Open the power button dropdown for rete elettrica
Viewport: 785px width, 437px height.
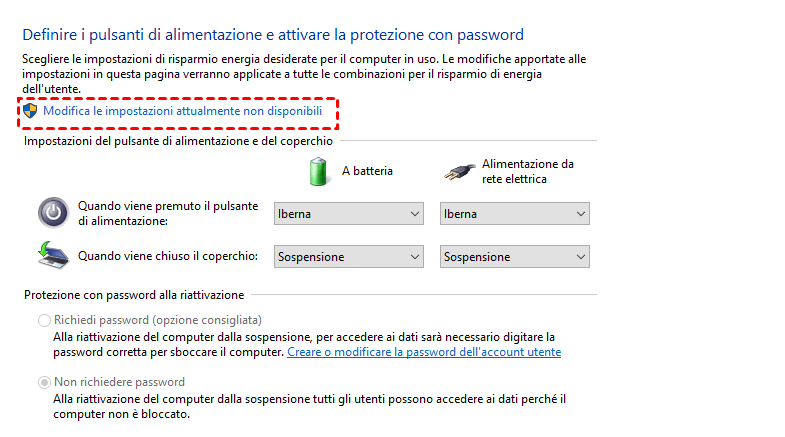click(x=514, y=214)
